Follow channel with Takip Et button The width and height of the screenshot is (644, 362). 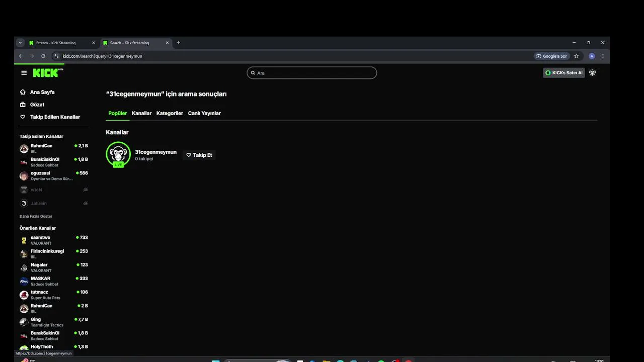pyautogui.click(x=199, y=155)
